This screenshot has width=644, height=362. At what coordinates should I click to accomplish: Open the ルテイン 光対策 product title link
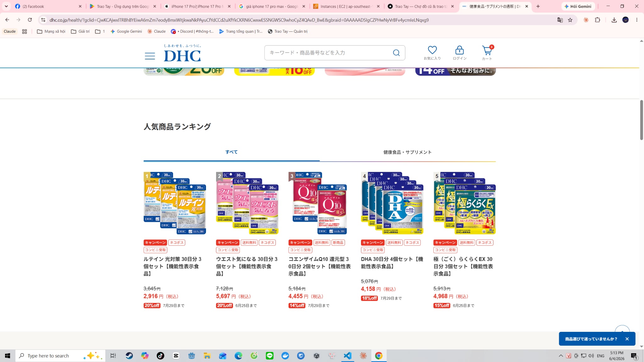click(173, 266)
